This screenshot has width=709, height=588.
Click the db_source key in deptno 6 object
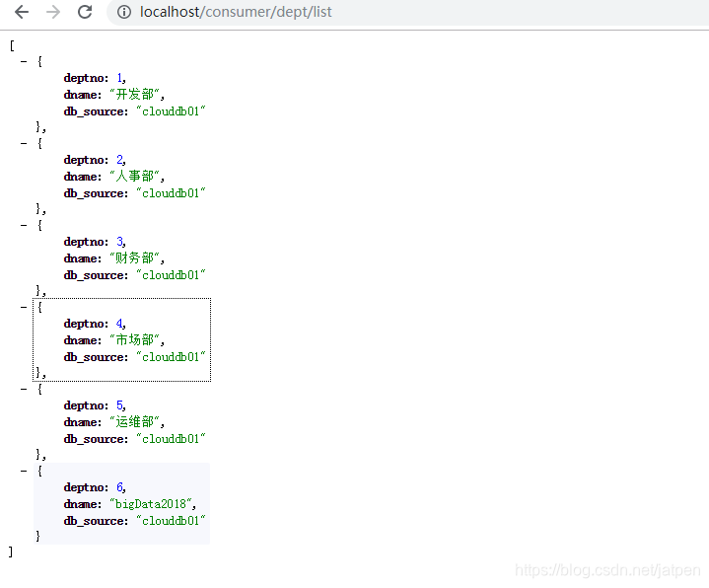93,521
